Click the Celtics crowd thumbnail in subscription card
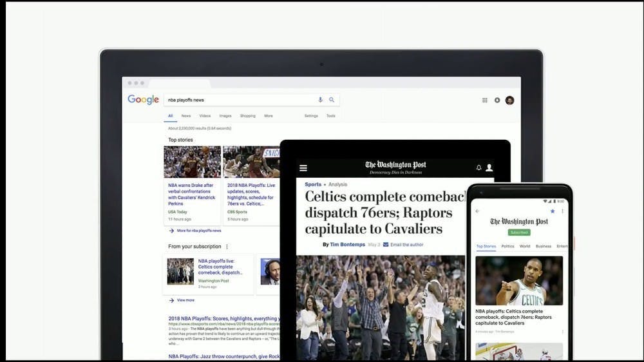Image resolution: width=644 pixels, height=362 pixels. click(180, 271)
